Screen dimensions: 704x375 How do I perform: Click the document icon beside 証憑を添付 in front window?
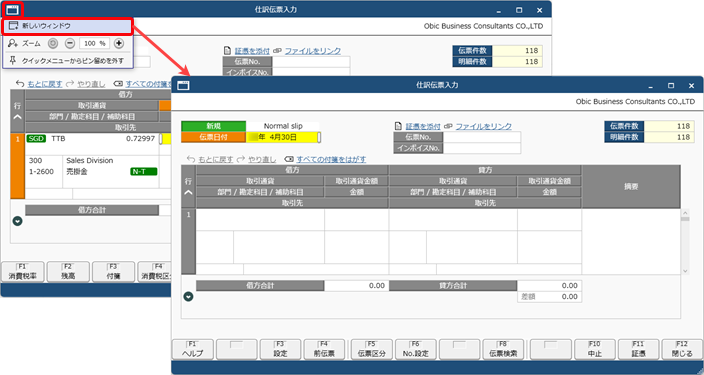398,127
